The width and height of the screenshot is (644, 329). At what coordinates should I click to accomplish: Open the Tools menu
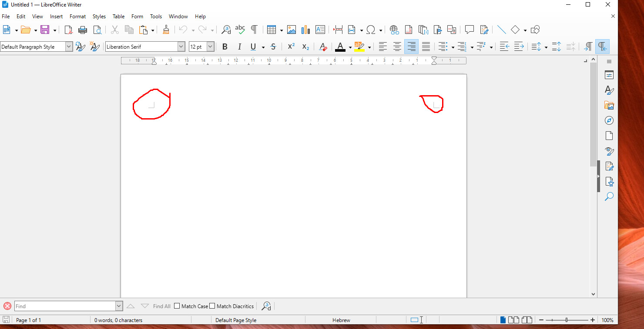point(156,17)
